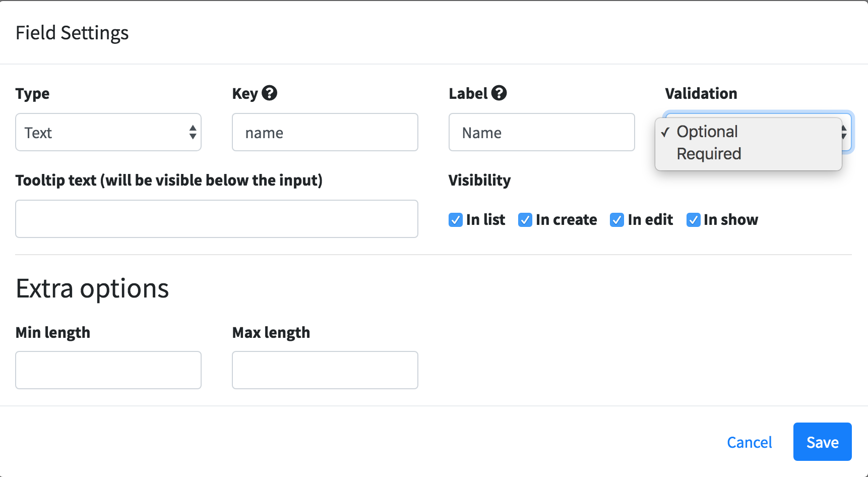Viewport: 868px width, 477px height.
Task: Focus the Label input containing Name
Action: (x=542, y=132)
